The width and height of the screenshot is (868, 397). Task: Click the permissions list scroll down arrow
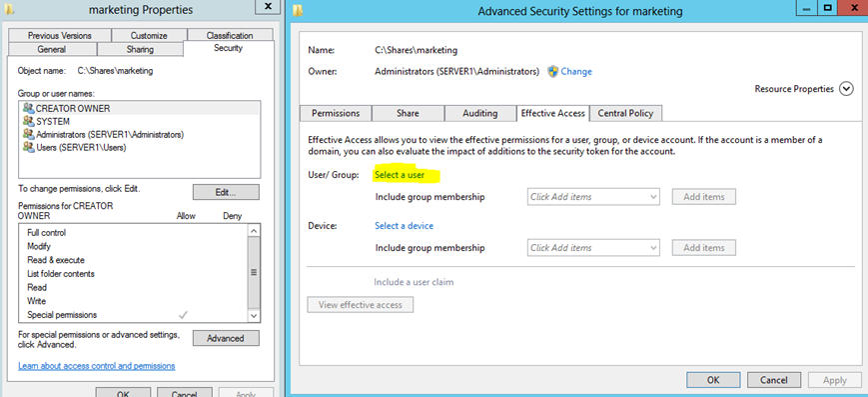click(x=254, y=315)
